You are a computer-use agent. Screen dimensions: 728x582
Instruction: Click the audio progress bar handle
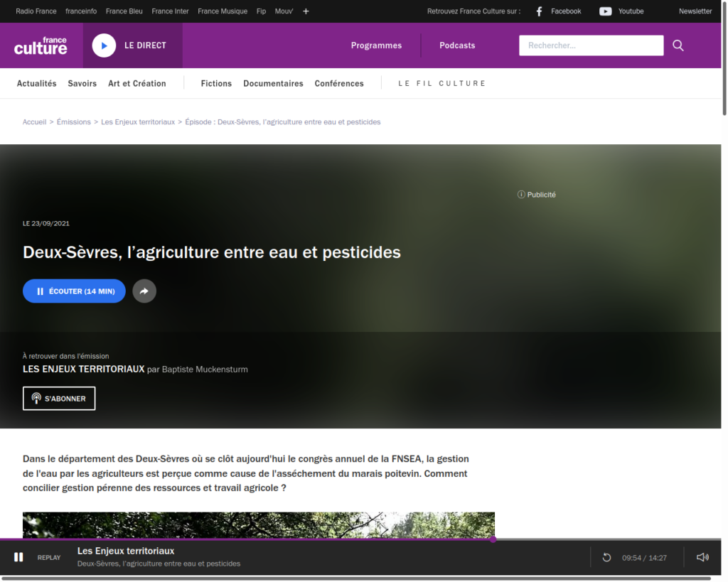[x=493, y=539]
